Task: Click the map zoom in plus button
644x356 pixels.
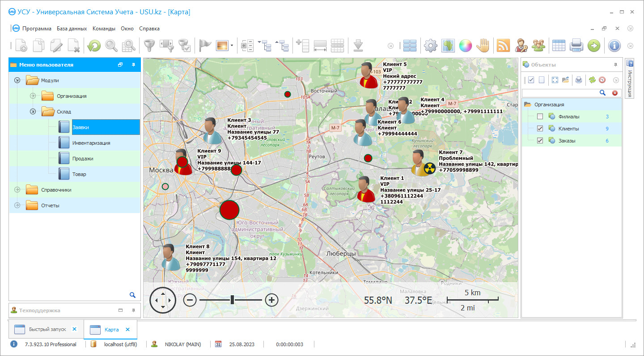Action: pyautogui.click(x=272, y=300)
